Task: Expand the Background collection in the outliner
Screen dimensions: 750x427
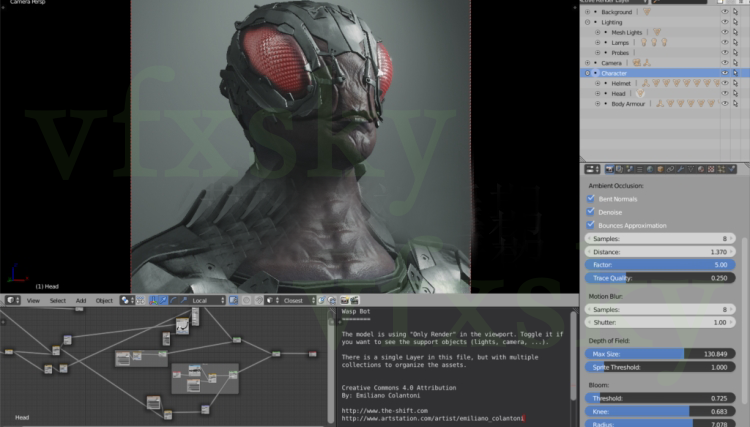Action: pyautogui.click(x=587, y=11)
